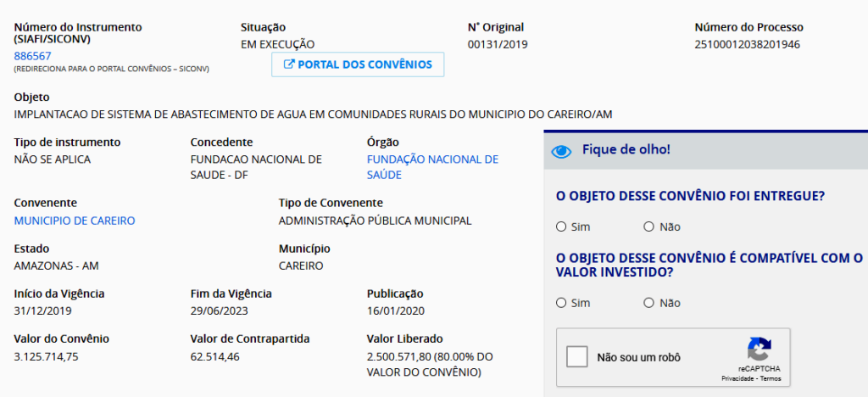Click the Fique de olho! heading

tap(626, 150)
